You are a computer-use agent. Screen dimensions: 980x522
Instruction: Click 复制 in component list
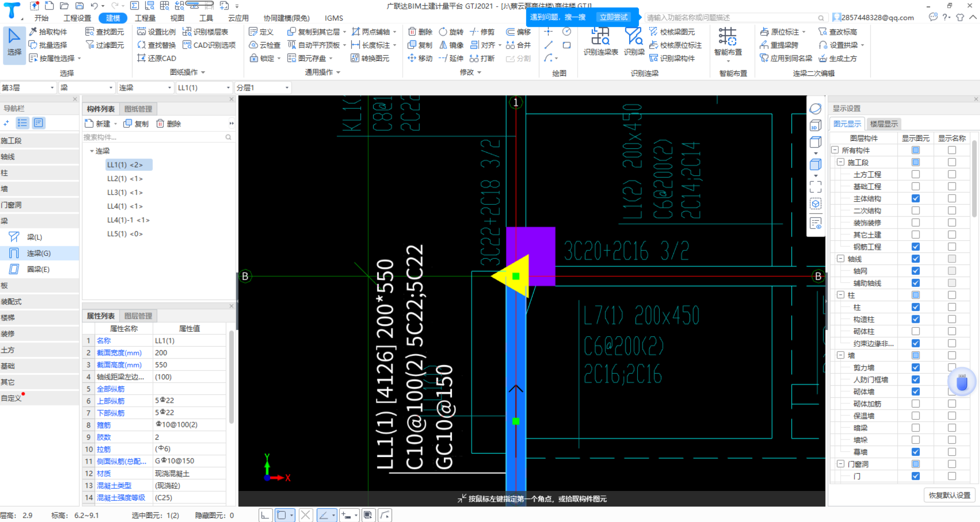[136, 124]
